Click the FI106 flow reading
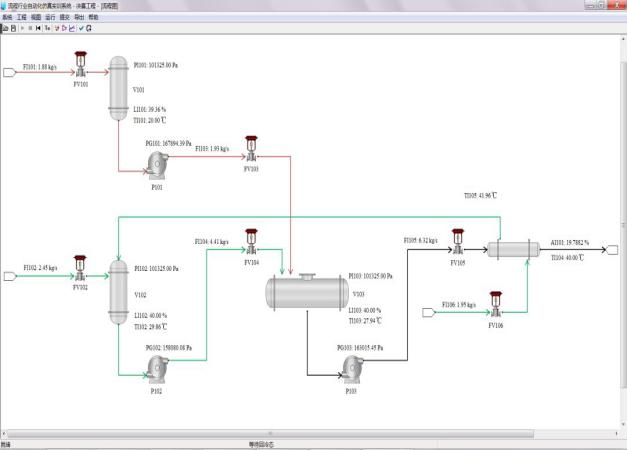Image resolution: width=627 pixels, height=450 pixels. (459, 305)
